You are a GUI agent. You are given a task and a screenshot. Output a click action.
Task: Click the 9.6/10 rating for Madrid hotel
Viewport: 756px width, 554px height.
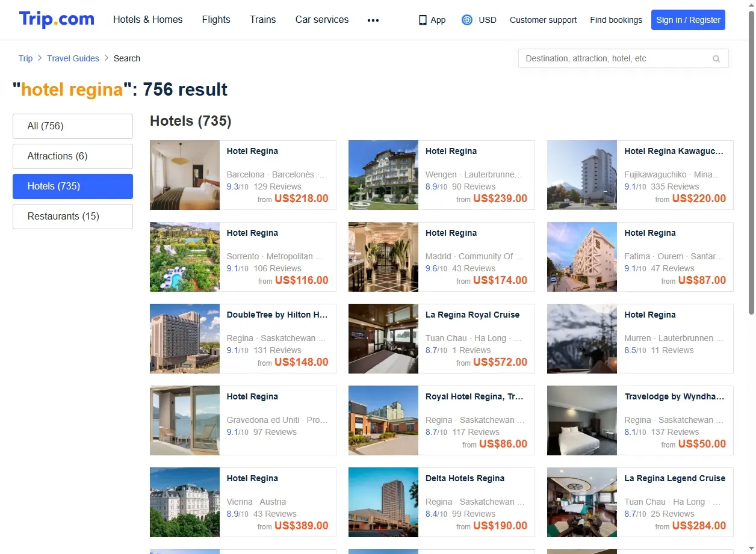(436, 268)
